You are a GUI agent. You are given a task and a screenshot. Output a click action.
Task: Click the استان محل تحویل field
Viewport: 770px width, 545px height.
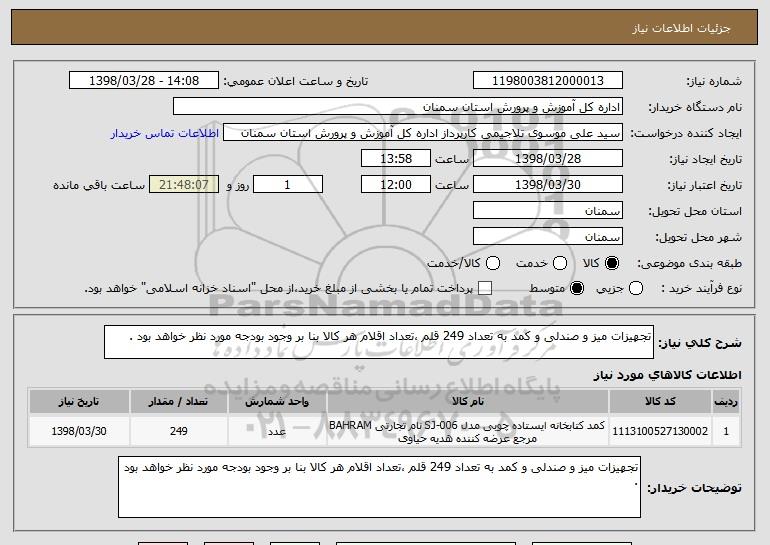tap(548, 211)
